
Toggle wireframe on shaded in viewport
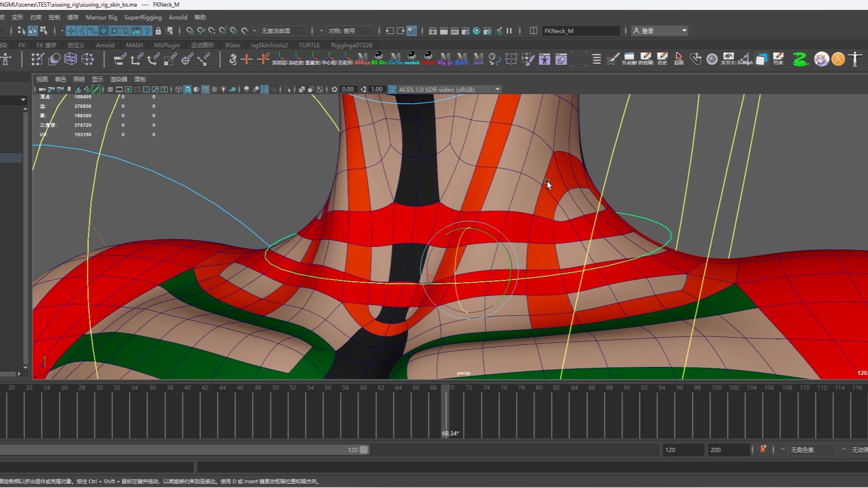pos(205,89)
